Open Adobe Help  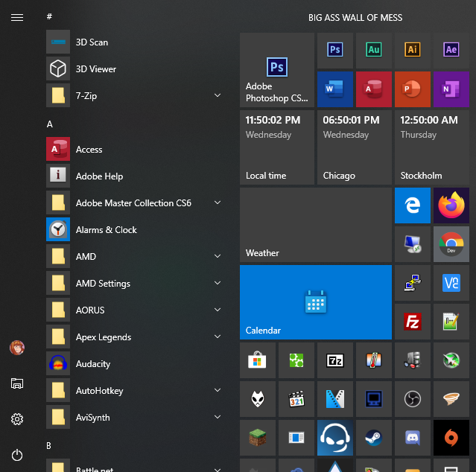(x=136, y=176)
